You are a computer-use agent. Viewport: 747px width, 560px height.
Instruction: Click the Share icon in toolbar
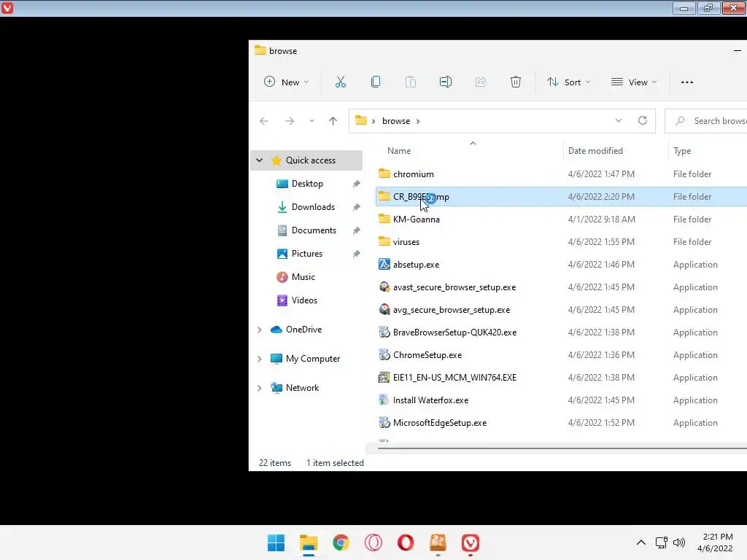pyautogui.click(x=481, y=82)
